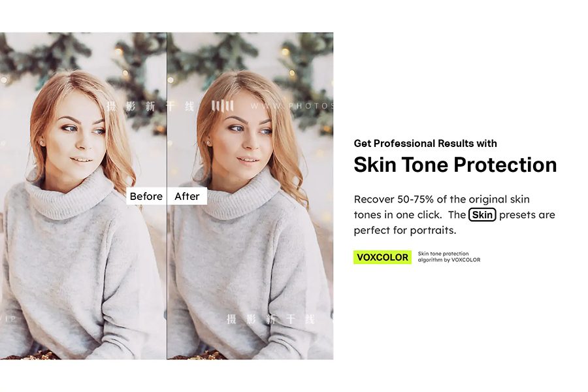
Task: Click the Skin Tone Protection heading
Action: (455, 165)
